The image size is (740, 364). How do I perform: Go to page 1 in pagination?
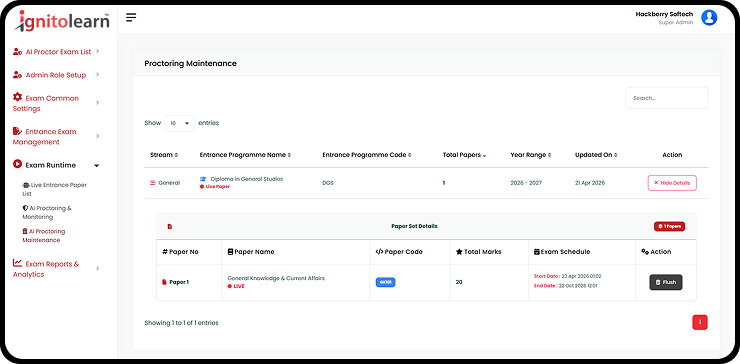[x=700, y=322]
